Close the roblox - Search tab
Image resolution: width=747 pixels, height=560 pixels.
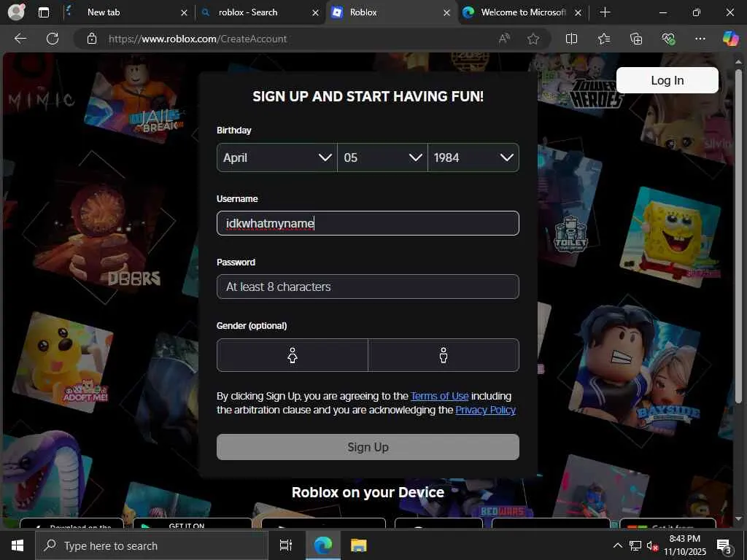click(x=315, y=13)
